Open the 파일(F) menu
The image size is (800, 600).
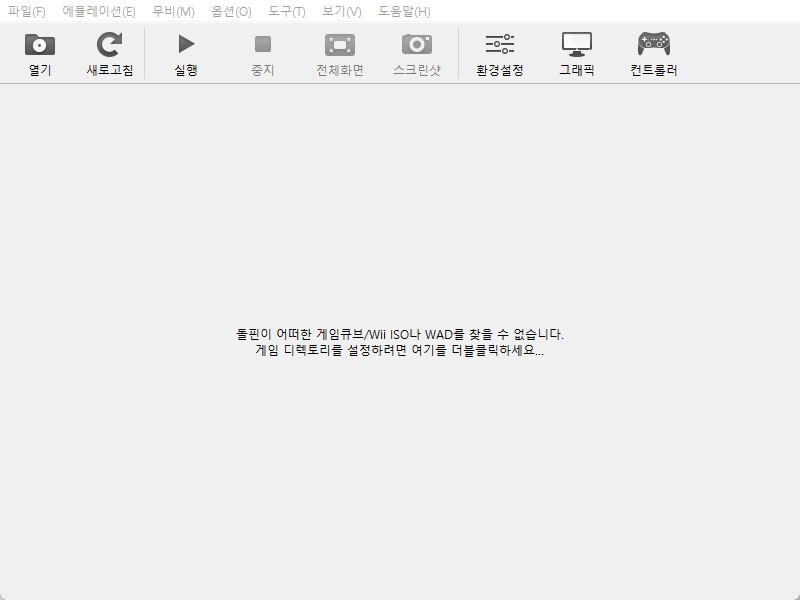pos(27,11)
